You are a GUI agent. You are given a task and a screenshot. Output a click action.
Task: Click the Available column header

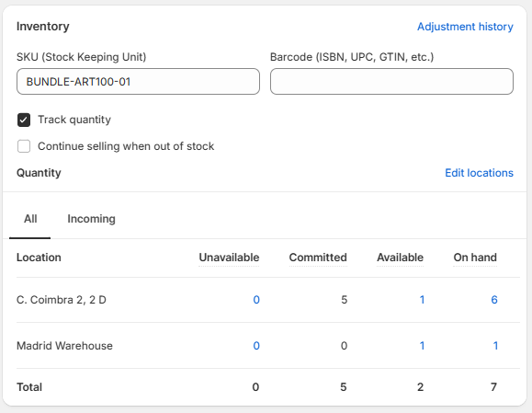[x=400, y=258]
